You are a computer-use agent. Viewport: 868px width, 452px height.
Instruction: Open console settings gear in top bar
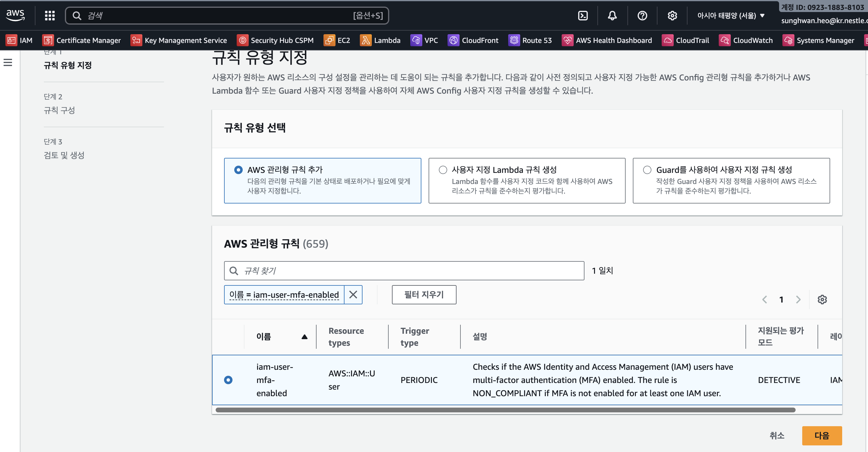[672, 16]
